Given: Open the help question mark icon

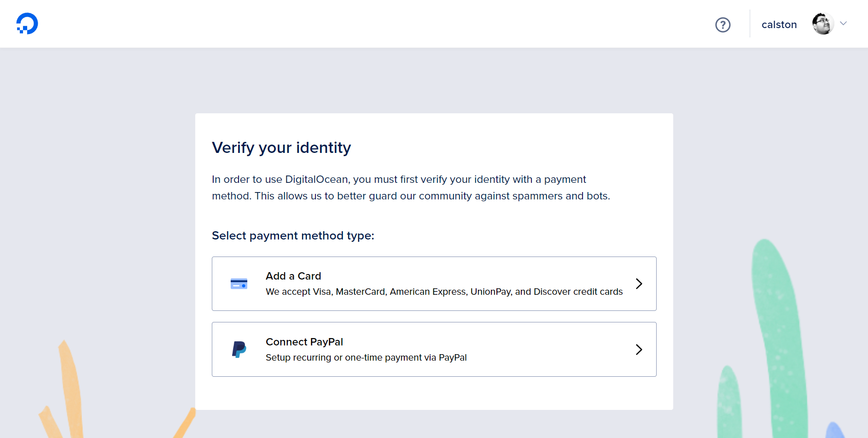Looking at the screenshot, I should (722, 25).
